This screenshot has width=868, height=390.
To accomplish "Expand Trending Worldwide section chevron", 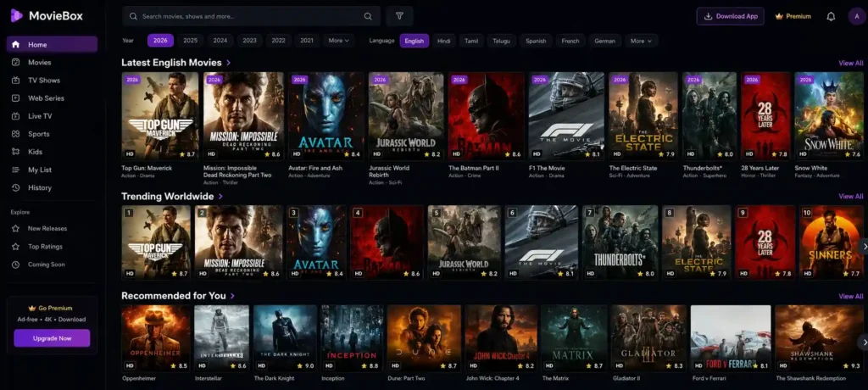I will (220, 196).
